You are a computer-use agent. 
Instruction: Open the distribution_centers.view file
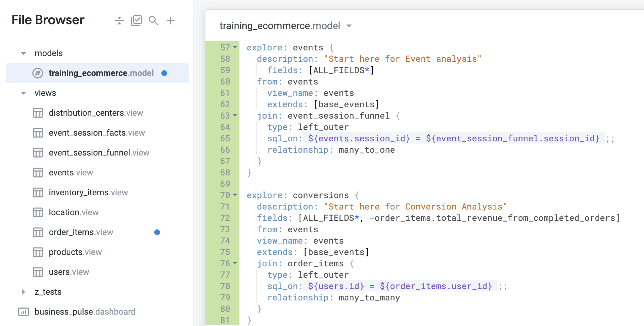(x=96, y=113)
